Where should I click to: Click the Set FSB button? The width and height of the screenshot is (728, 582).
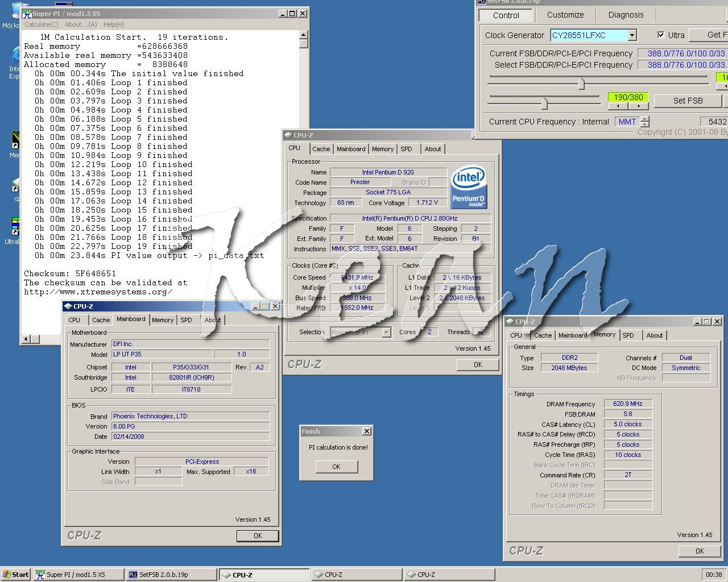coord(688,101)
